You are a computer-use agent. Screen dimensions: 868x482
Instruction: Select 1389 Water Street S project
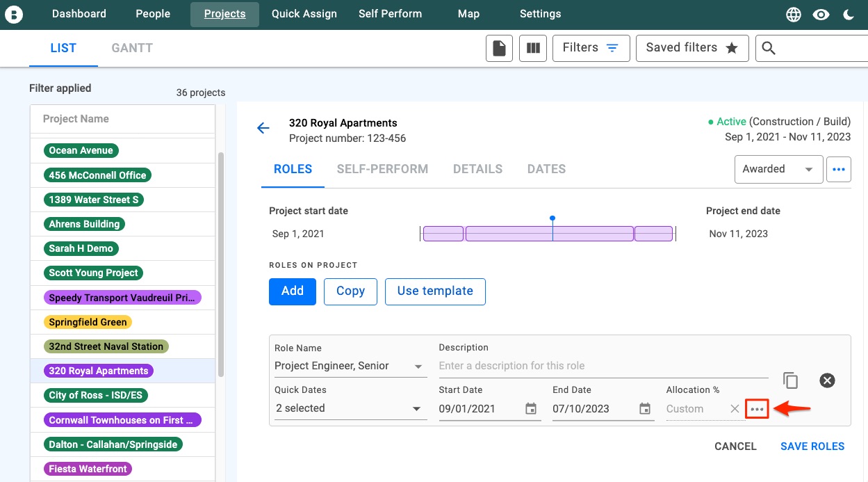coord(94,200)
